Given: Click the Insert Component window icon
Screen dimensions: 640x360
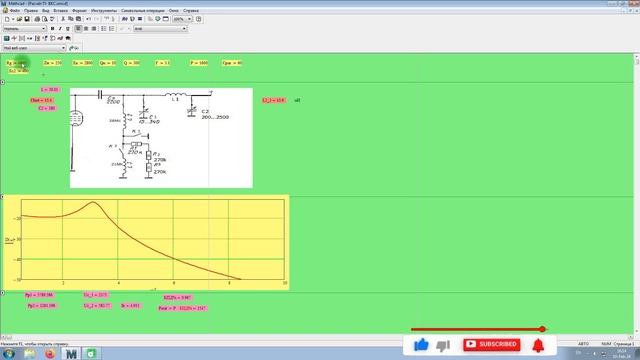Looking at the screenshot, I should tap(166, 19).
